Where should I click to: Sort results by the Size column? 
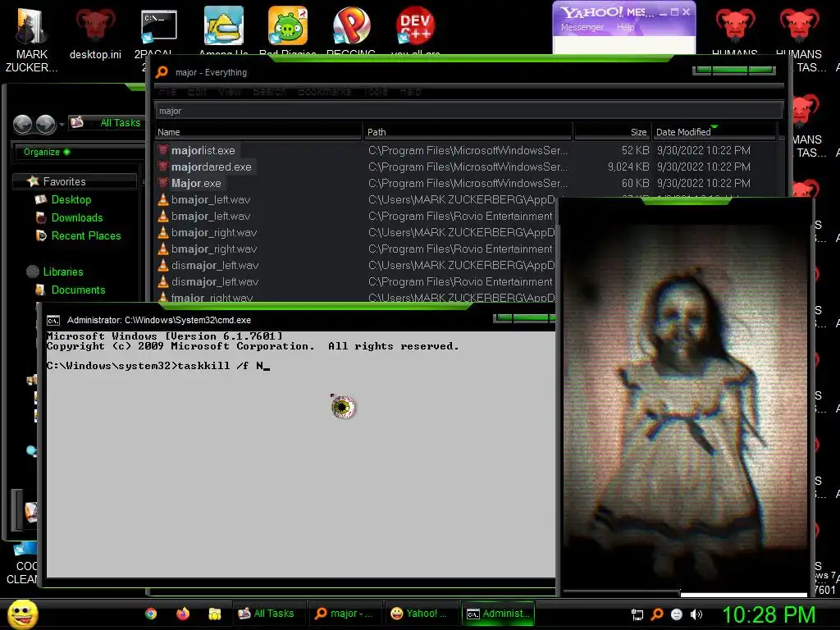click(x=613, y=132)
